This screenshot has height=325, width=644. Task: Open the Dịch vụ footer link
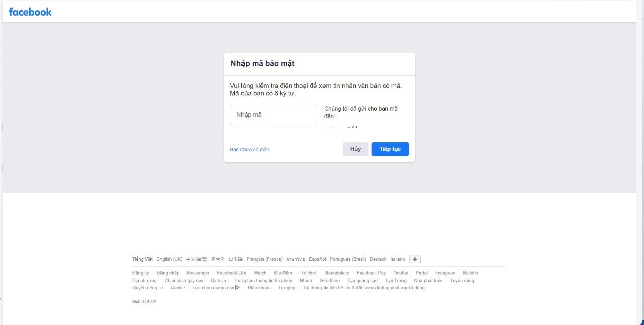(x=218, y=280)
